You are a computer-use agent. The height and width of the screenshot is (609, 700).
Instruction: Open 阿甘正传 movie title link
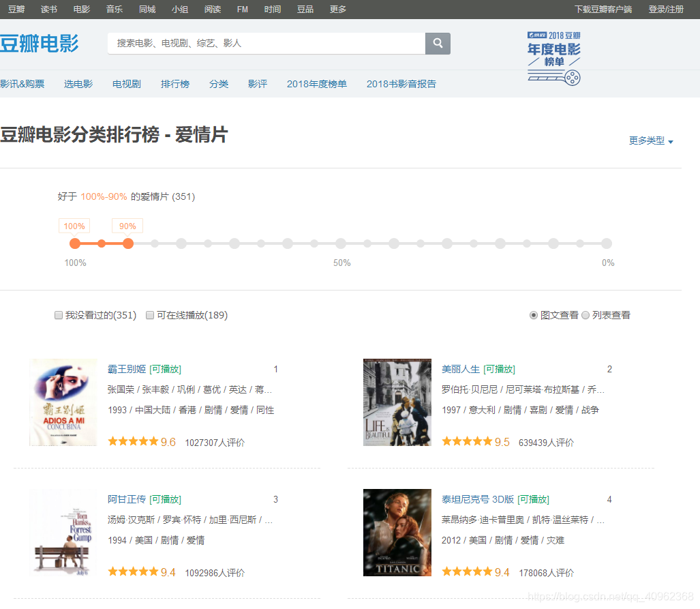(127, 499)
